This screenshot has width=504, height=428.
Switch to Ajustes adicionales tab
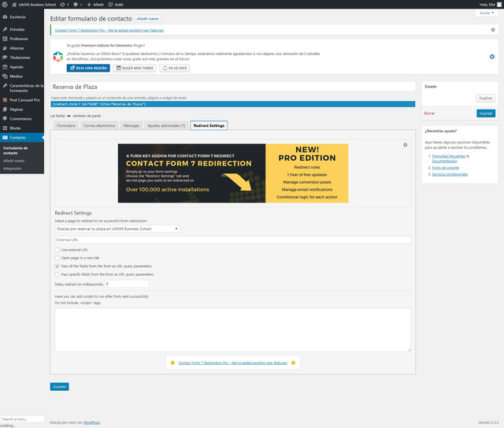166,125
